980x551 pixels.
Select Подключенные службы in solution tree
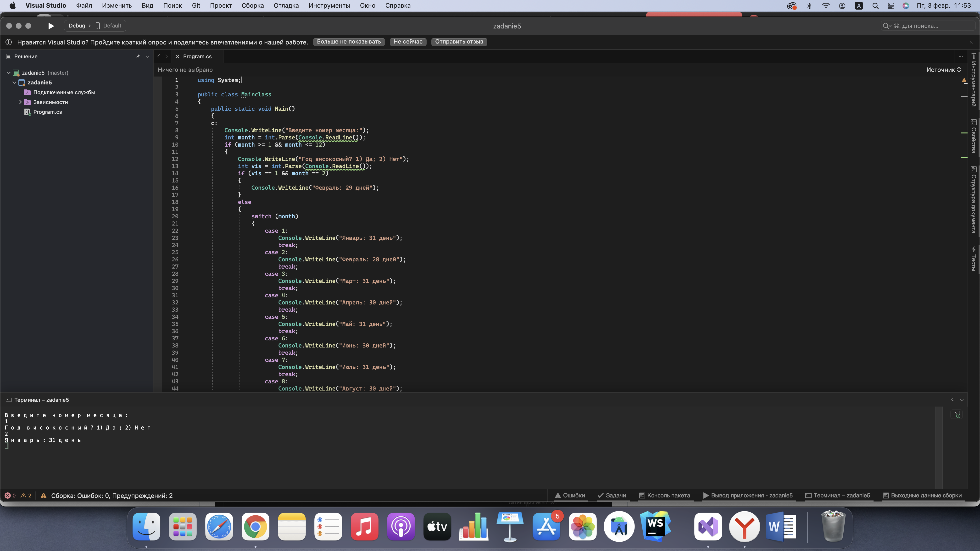[64, 92]
